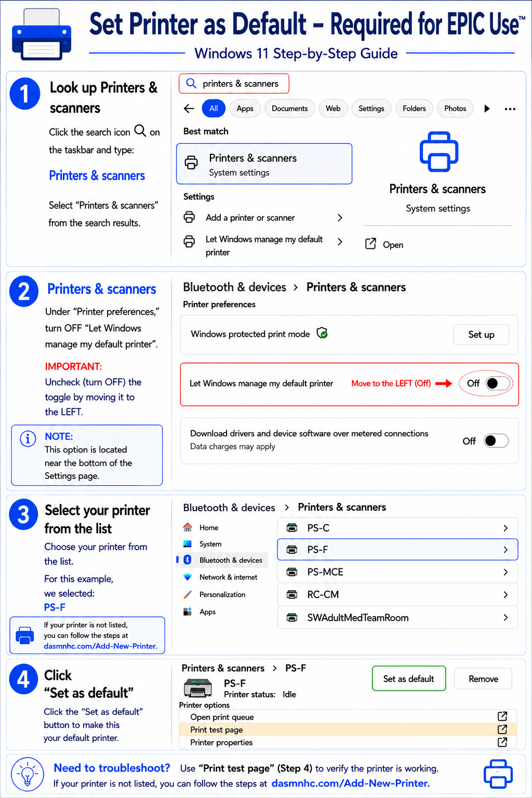Click Windows protected print mode row text
The width and height of the screenshot is (532, 798).
tap(250, 334)
